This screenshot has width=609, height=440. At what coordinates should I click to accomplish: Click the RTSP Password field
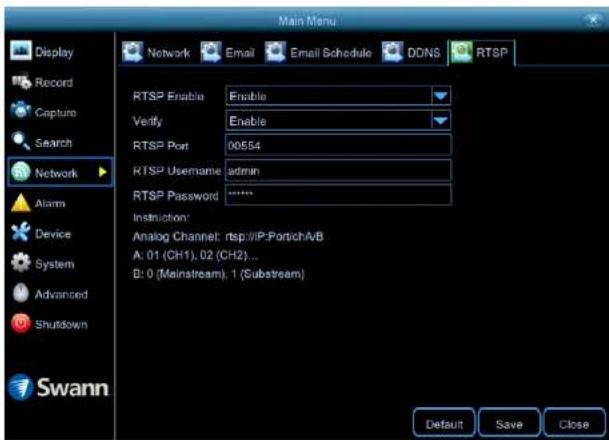click(x=338, y=195)
